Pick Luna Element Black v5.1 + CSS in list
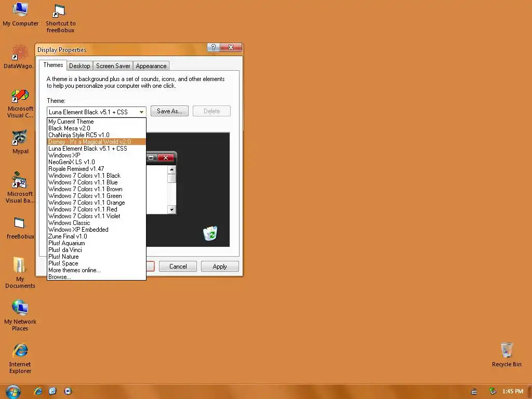The image size is (532, 399). point(96,149)
